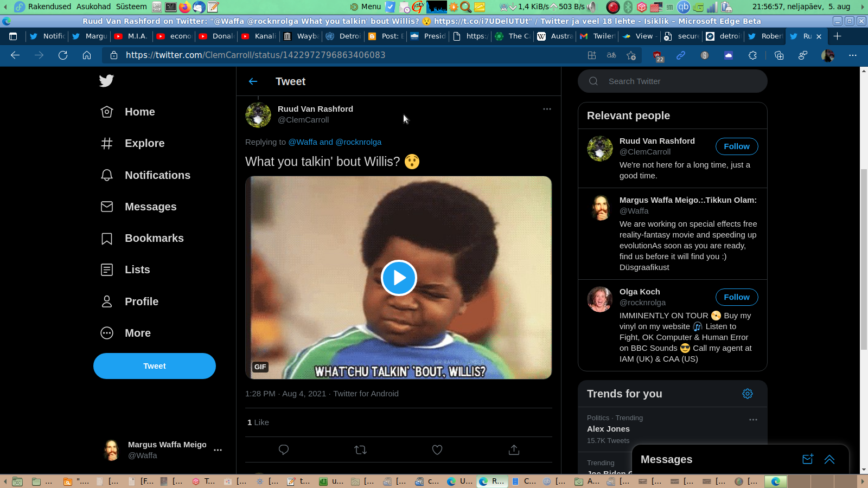The width and height of the screenshot is (868, 488).
Task: Open Edge collections
Action: coord(779,55)
